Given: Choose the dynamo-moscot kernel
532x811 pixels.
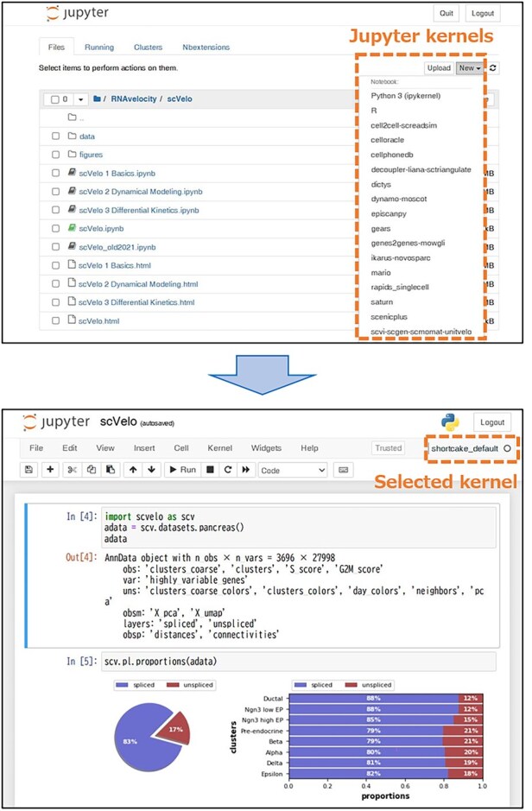Looking at the screenshot, I should click(399, 200).
